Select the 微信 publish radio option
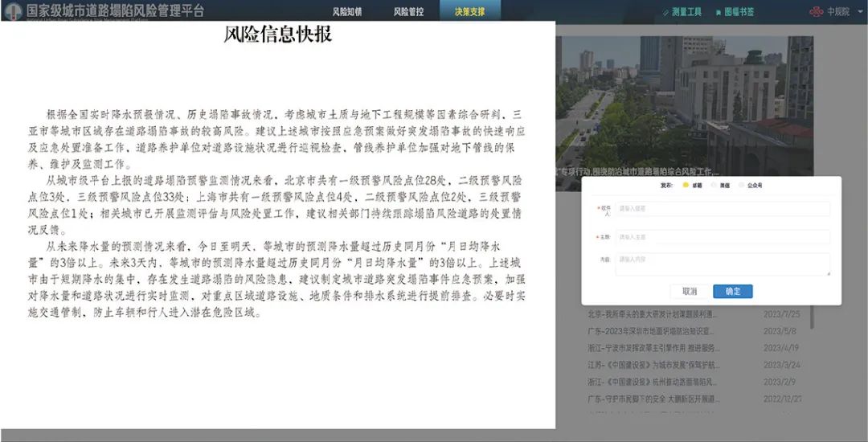The height and width of the screenshot is (442, 868). (713, 186)
